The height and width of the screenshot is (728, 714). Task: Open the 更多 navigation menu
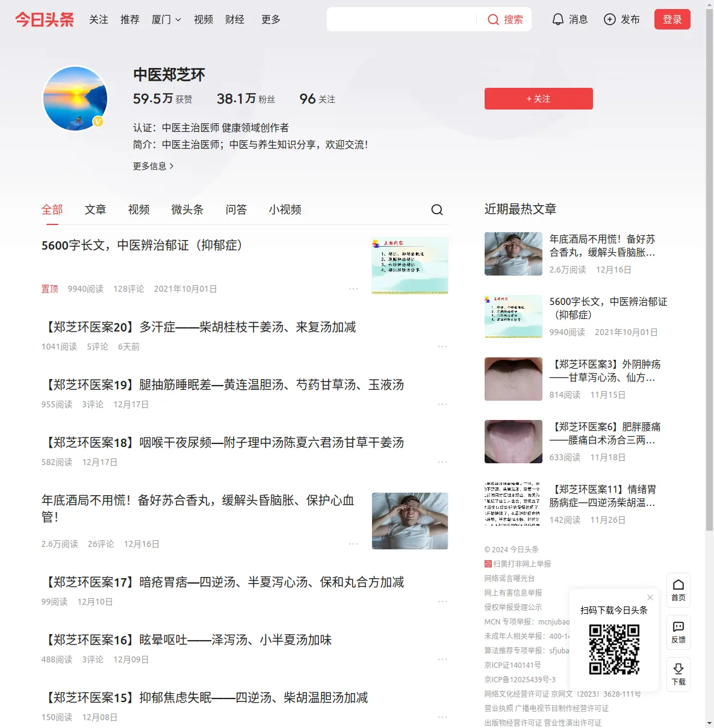271,20
